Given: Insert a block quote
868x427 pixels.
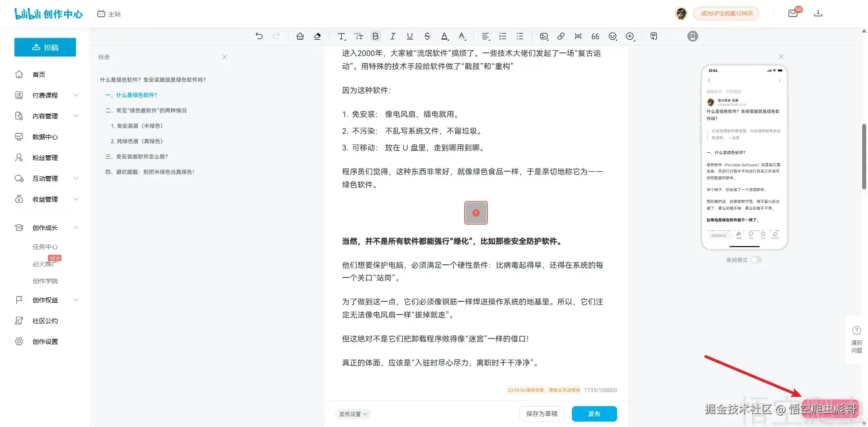Looking at the screenshot, I should (595, 36).
